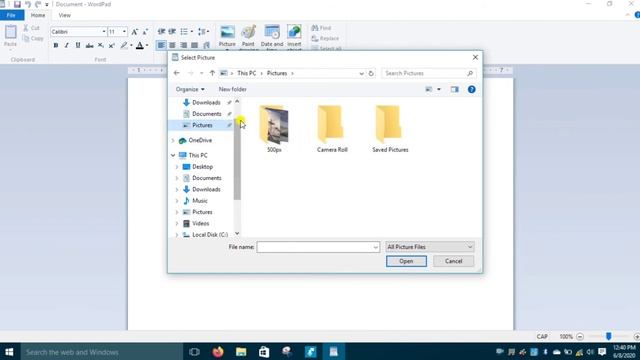The image size is (640, 360).
Task: Click the Paint drawing icon in ribbon
Action: click(x=248, y=32)
